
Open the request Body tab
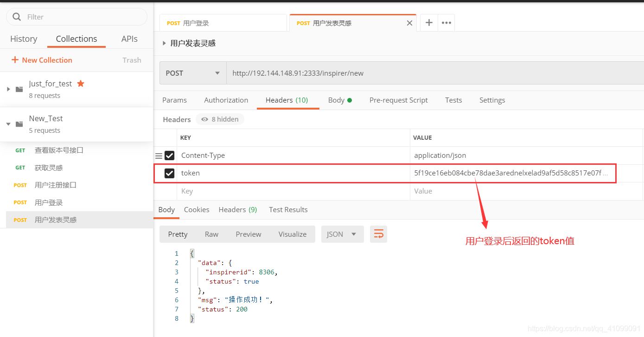pos(340,100)
